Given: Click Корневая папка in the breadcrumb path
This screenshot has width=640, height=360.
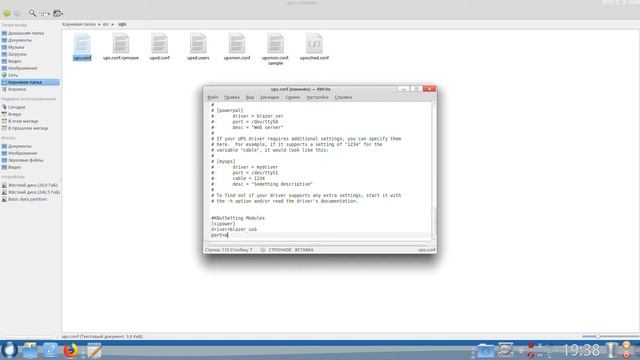Looking at the screenshot, I should 79,24.
